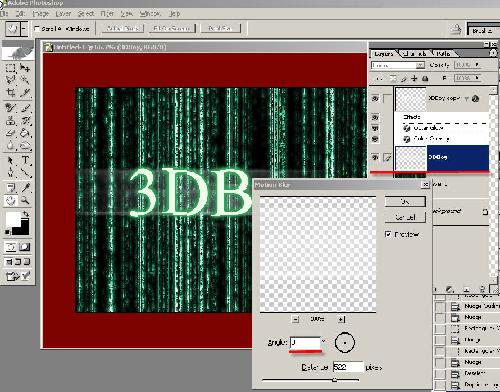Switch to the Channels tab
This screenshot has height=392, width=500.
click(414, 53)
